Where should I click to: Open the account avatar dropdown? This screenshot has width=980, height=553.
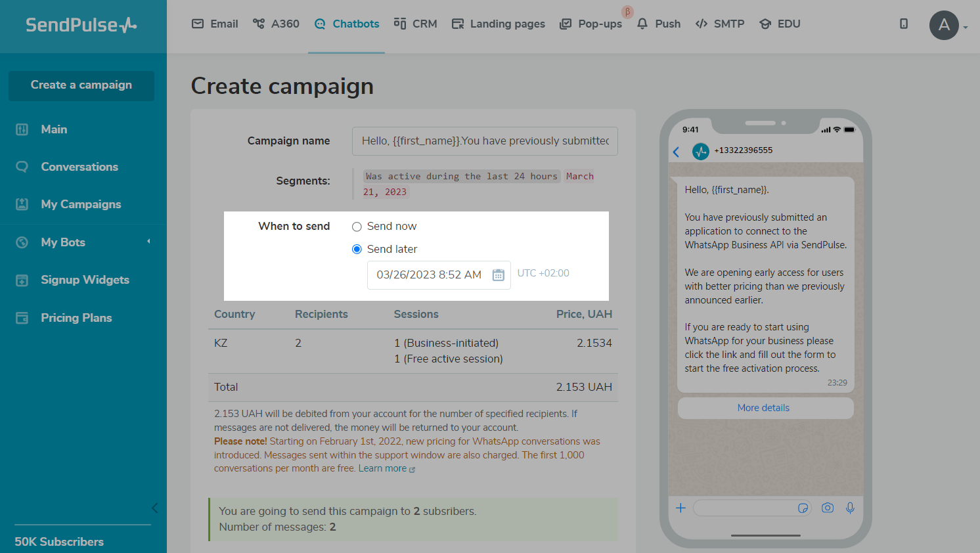pos(948,26)
